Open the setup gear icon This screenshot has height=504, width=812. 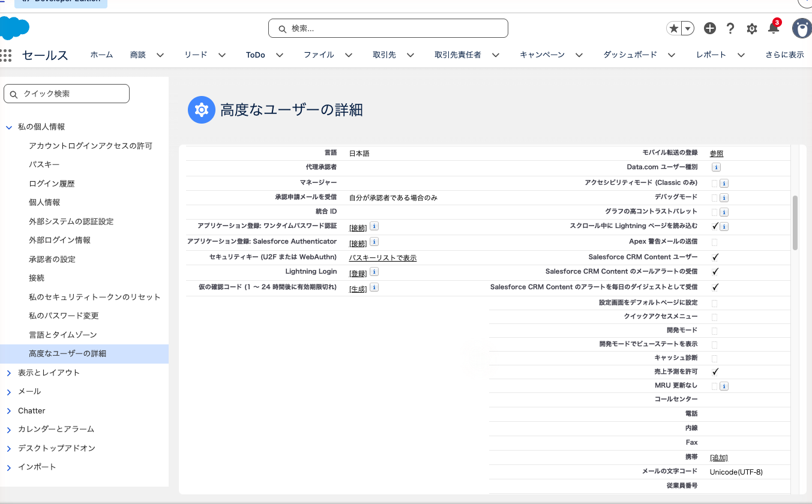751,28
